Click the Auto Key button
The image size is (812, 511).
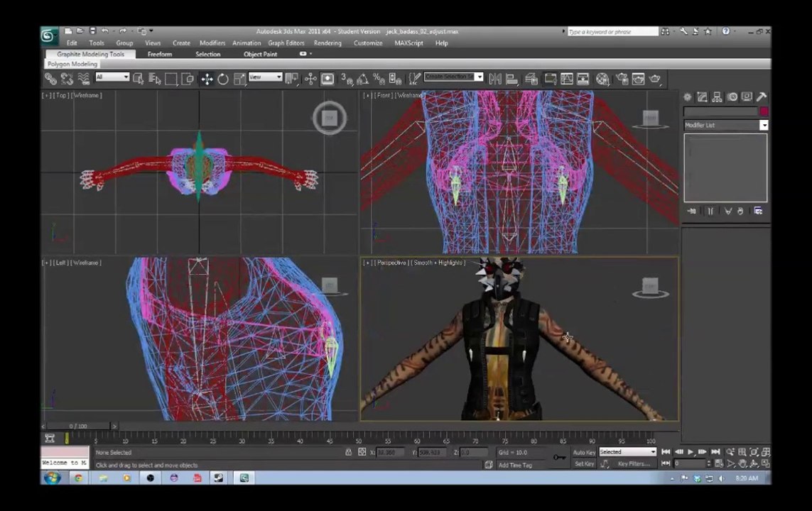584,453
